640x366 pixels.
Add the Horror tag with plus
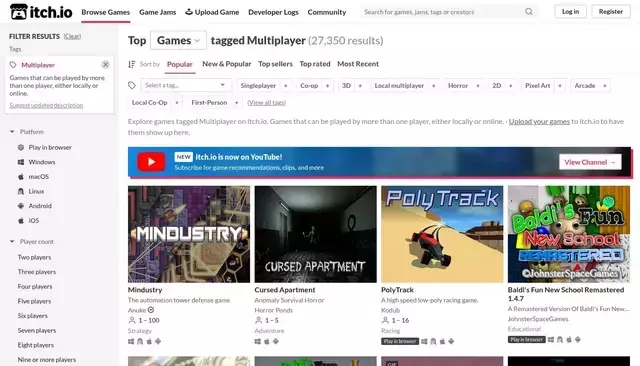(x=478, y=86)
